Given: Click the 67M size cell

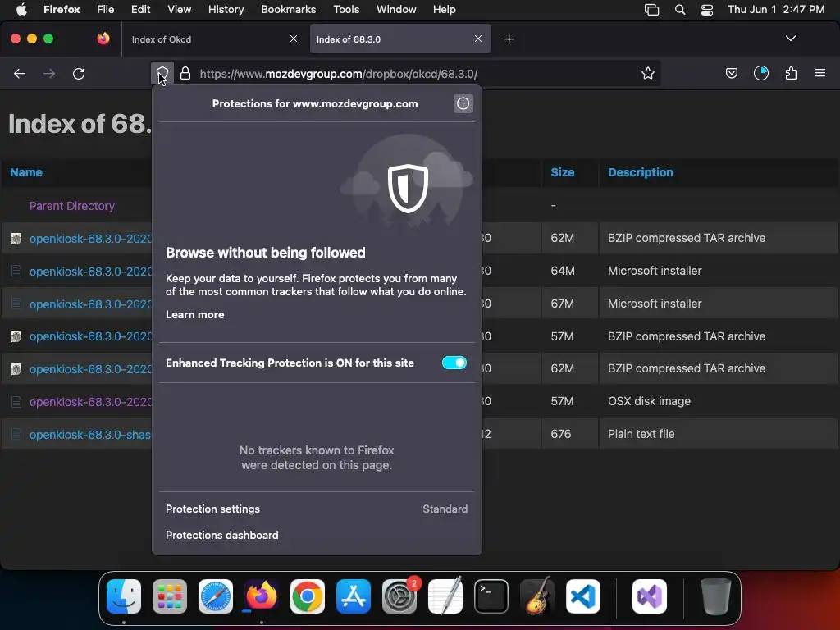Looking at the screenshot, I should point(562,304).
